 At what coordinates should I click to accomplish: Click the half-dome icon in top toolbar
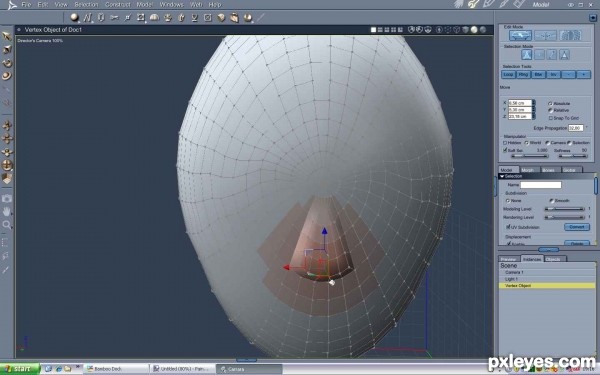154,18
